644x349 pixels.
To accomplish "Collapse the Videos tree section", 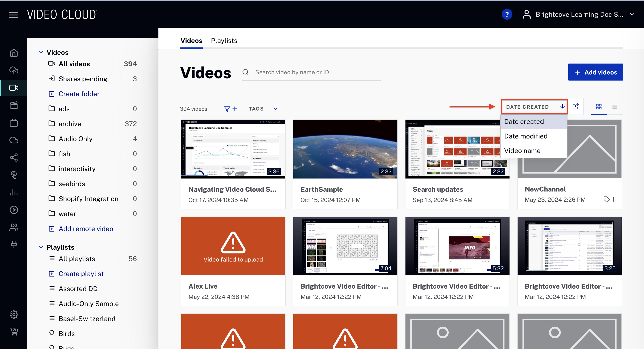I will (41, 52).
